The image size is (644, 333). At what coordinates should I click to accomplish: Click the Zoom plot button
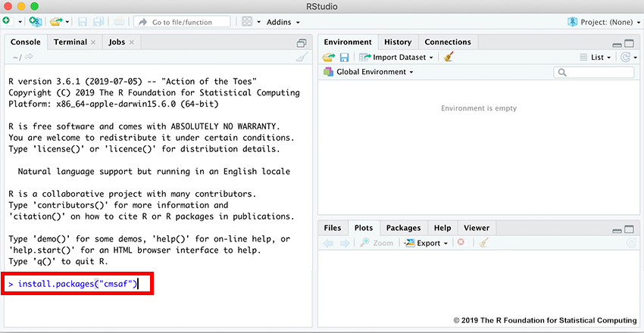pyautogui.click(x=377, y=243)
